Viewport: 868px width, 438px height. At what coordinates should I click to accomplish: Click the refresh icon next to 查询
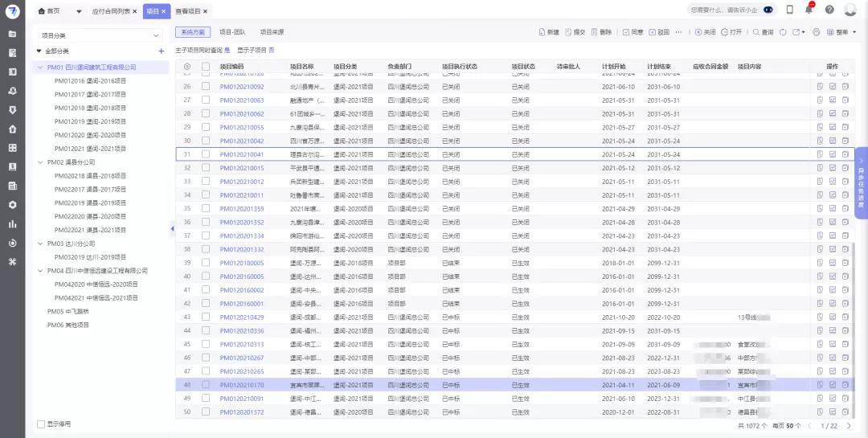(784, 32)
